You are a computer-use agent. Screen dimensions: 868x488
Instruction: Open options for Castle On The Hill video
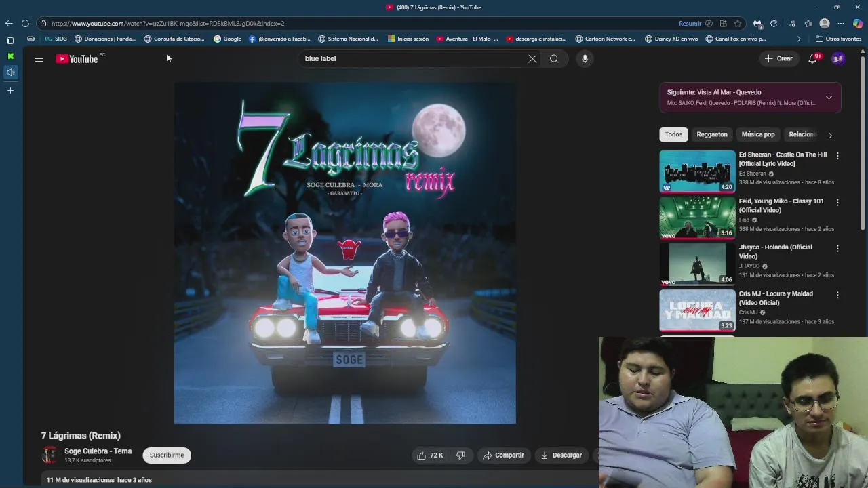(x=837, y=156)
